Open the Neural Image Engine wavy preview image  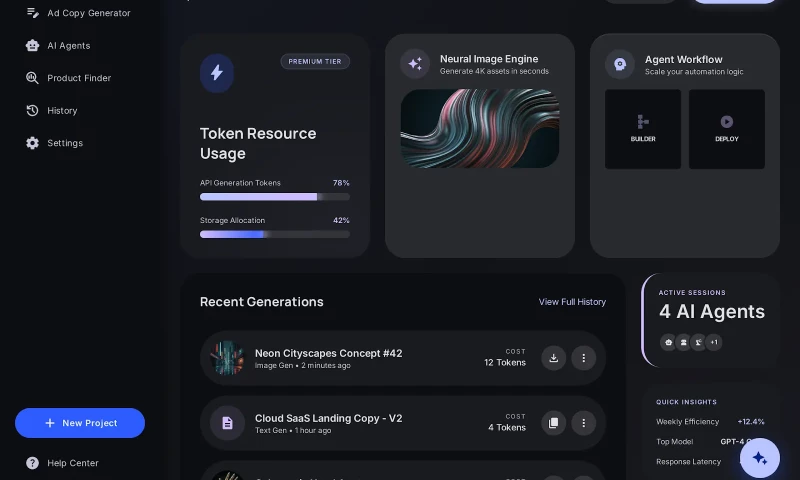point(480,129)
